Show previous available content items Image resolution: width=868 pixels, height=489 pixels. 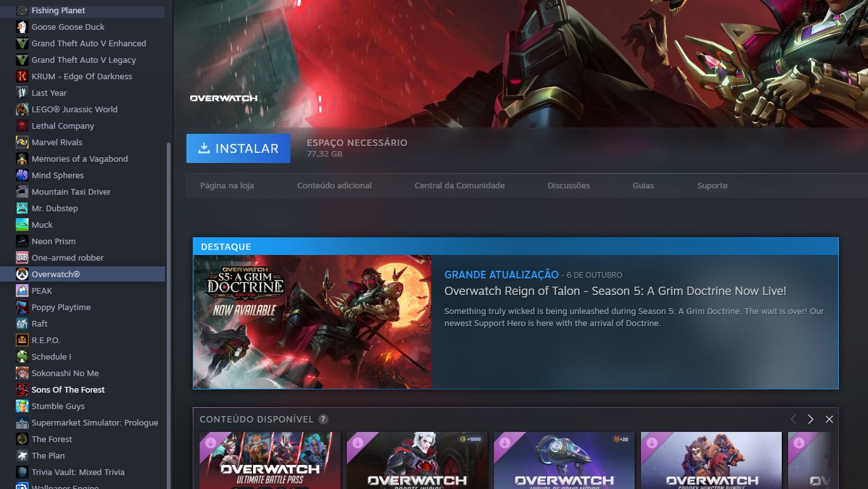pos(793,419)
